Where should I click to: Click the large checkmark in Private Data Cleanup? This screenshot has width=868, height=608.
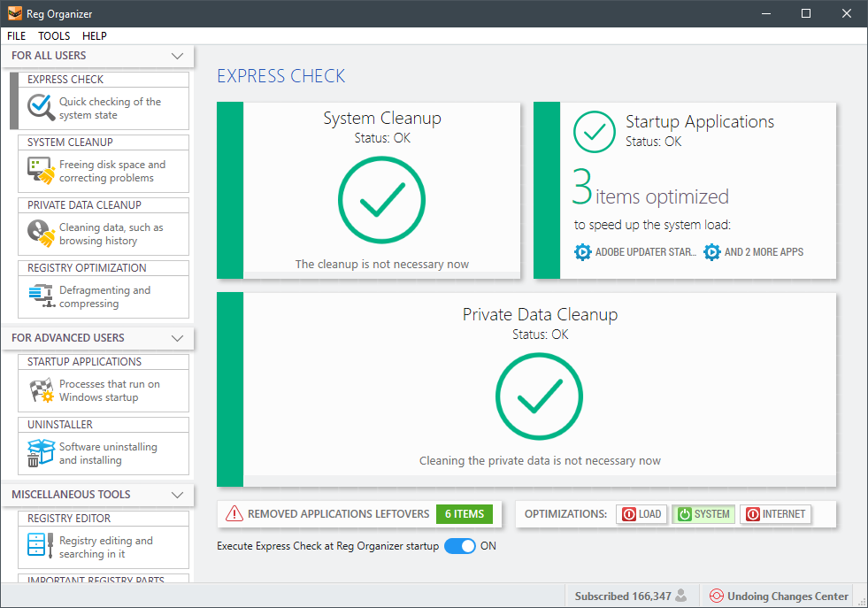539,396
